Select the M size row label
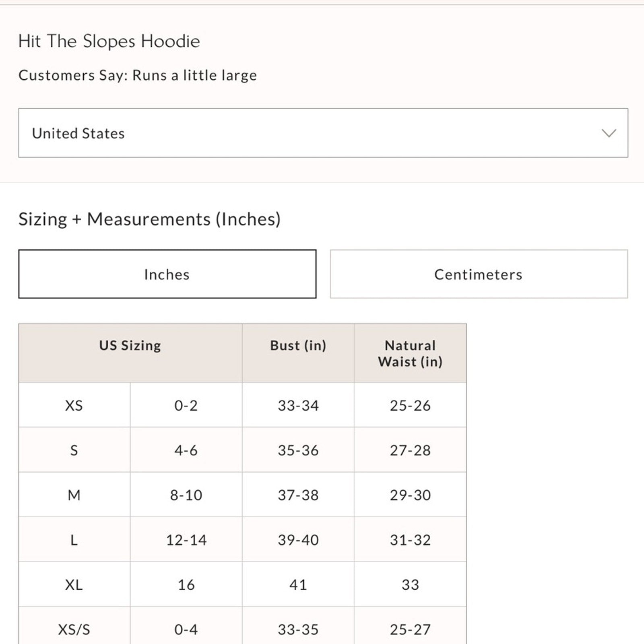 (74, 495)
